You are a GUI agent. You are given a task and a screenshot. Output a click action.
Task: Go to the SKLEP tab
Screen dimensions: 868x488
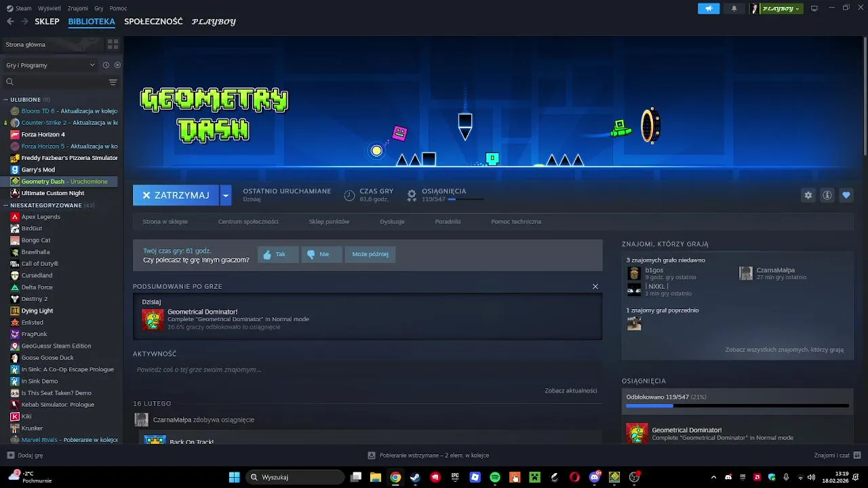point(47,22)
